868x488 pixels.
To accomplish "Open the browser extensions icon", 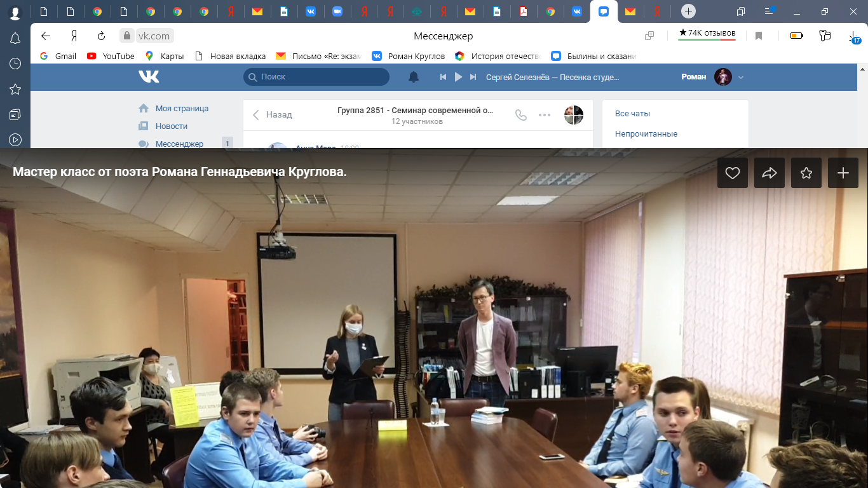I will point(825,36).
